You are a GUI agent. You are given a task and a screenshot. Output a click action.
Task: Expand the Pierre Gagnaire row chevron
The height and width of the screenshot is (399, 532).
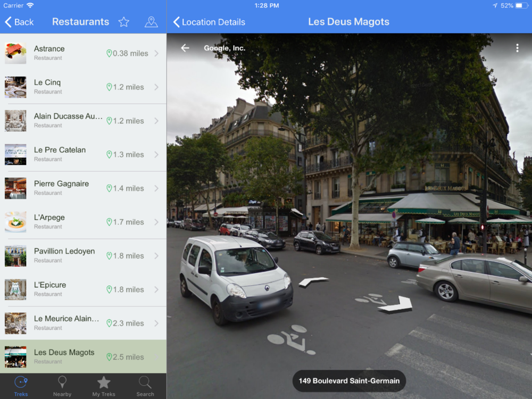pyautogui.click(x=156, y=188)
